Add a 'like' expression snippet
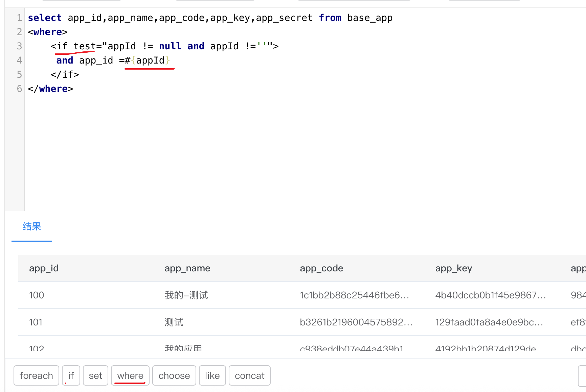586x392 pixels. click(x=212, y=375)
